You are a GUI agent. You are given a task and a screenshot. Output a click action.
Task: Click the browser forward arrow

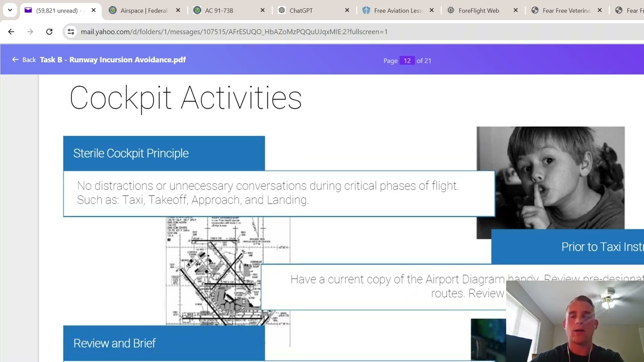[x=30, y=32]
